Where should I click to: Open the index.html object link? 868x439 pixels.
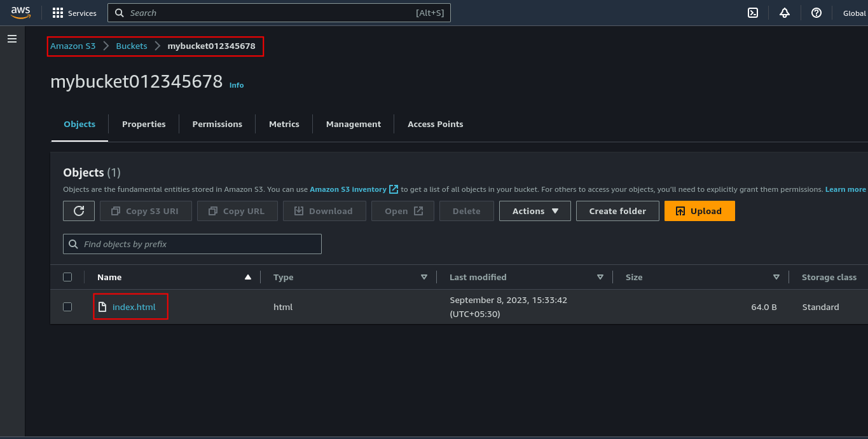(x=134, y=307)
